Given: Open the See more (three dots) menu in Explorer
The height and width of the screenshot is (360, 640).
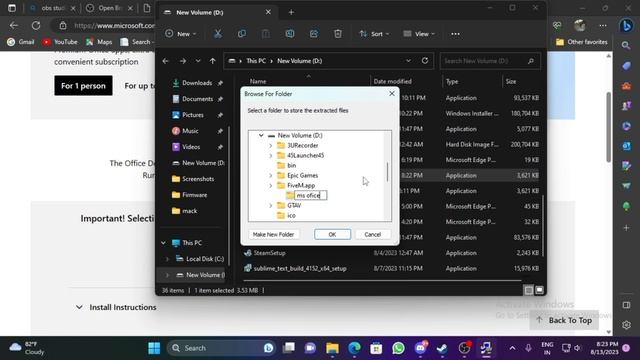Looking at the screenshot, I should point(456,34).
